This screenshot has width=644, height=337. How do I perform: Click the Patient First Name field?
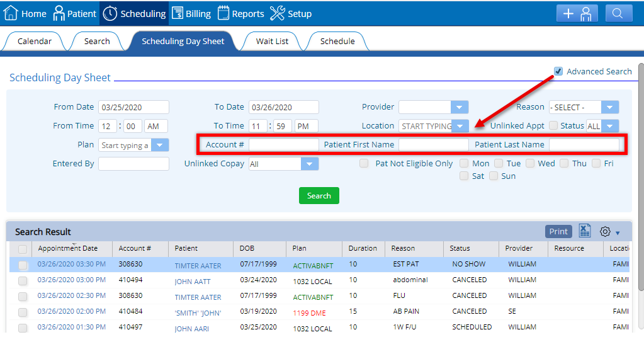click(x=433, y=145)
